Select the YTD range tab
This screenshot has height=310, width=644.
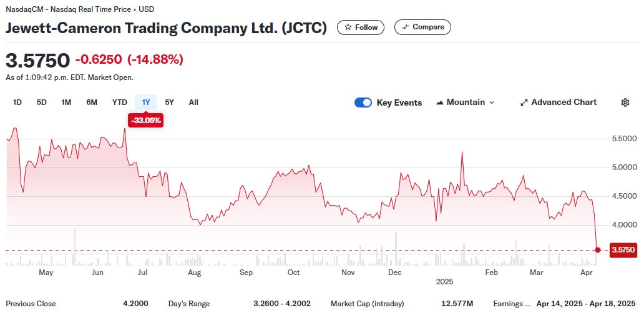tap(120, 102)
